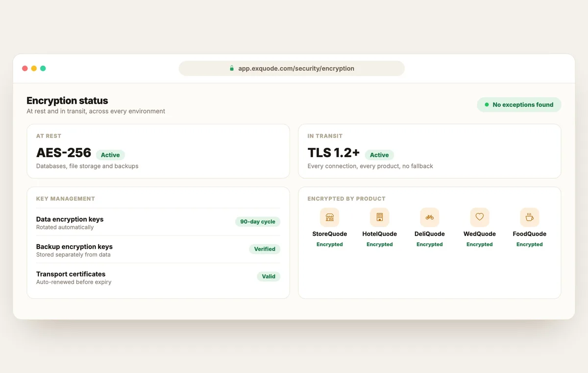Click the app.exquode.com address bar
The width and height of the screenshot is (588, 373).
(x=292, y=69)
